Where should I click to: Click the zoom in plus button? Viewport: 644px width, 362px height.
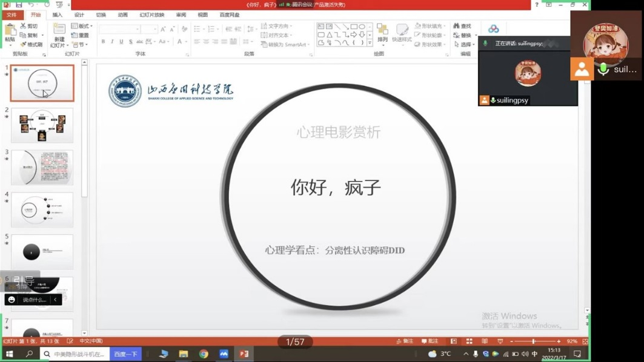(559, 341)
